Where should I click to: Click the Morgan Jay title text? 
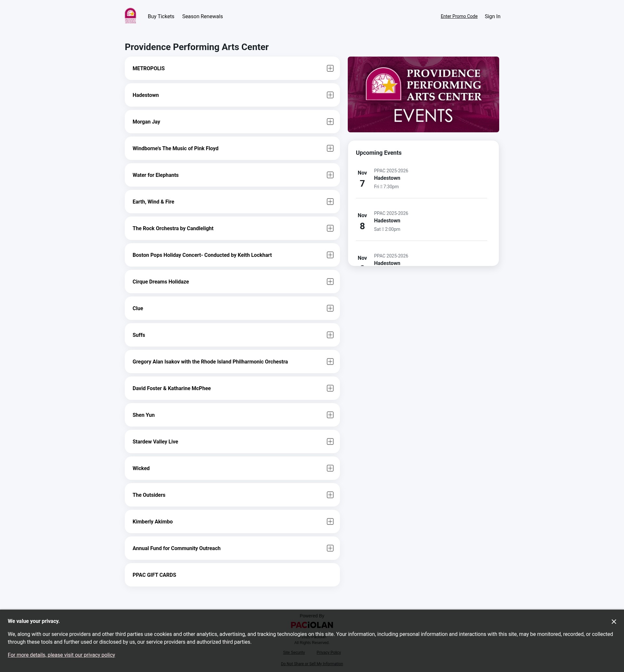[x=146, y=122]
